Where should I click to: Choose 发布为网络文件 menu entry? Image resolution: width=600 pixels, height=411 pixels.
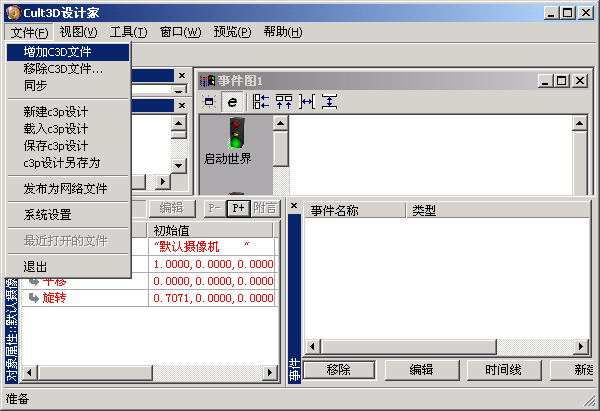pos(68,189)
